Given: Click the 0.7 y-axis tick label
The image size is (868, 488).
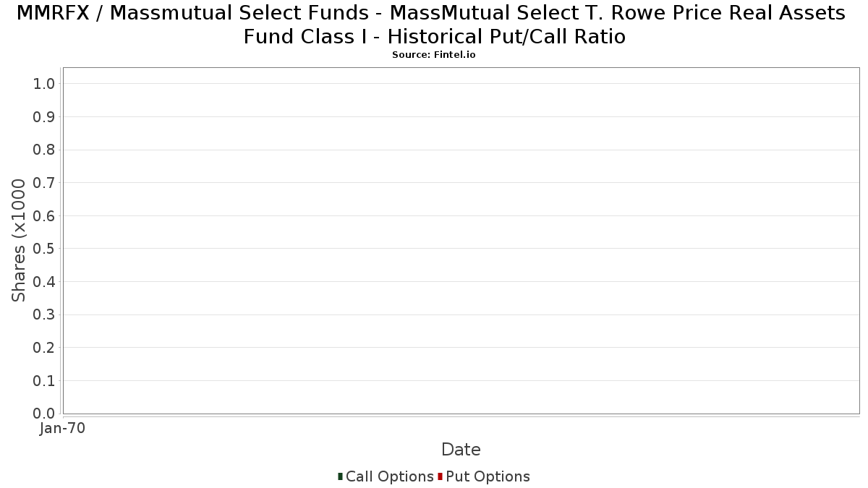Looking at the screenshot, I should [x=44, y=183].
